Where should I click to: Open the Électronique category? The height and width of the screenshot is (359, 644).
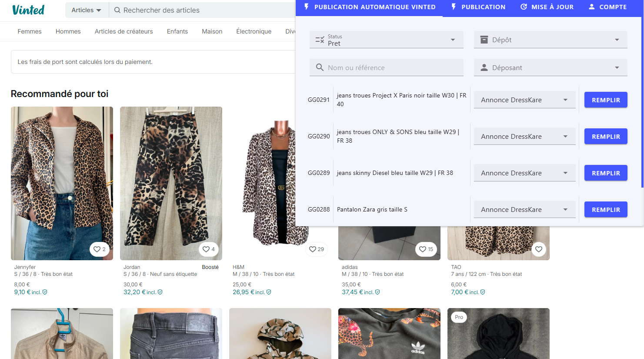(254, 31)
